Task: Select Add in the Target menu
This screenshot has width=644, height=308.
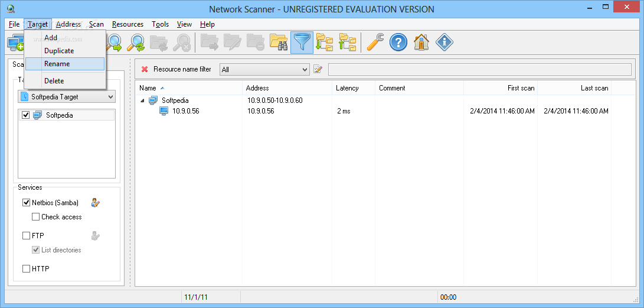Action: point(65,38)
